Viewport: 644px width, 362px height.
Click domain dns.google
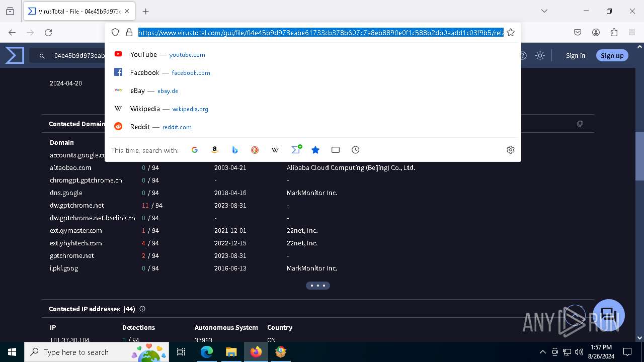[66, 193]
